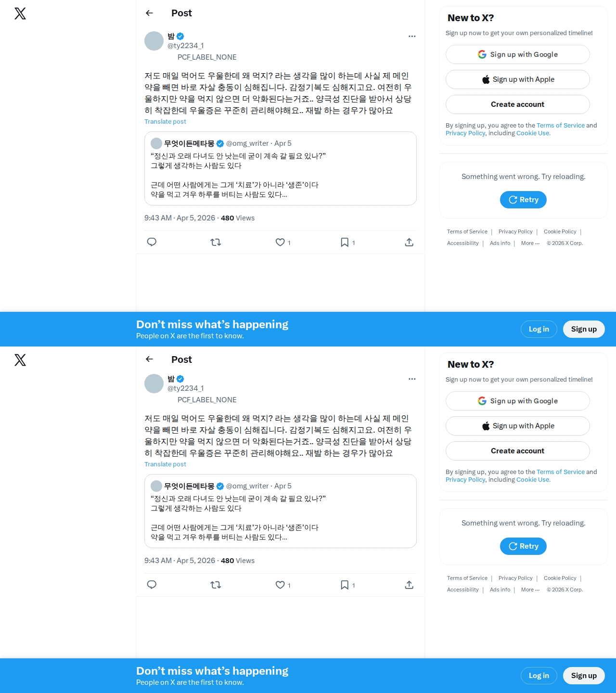The height and width of the screenshot is (693, 616).
Task: Click Translate post in the upper post
Action: pos(165,122)
